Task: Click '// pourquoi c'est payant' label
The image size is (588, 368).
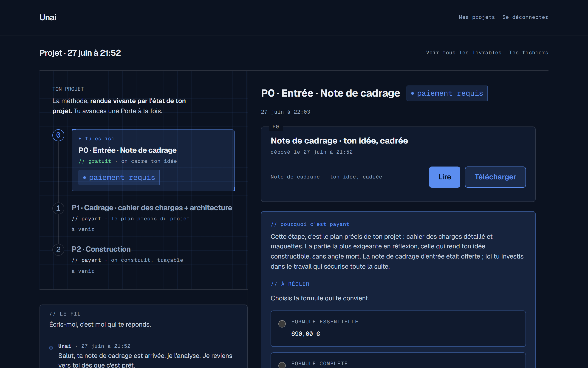Action: point(310,224)
